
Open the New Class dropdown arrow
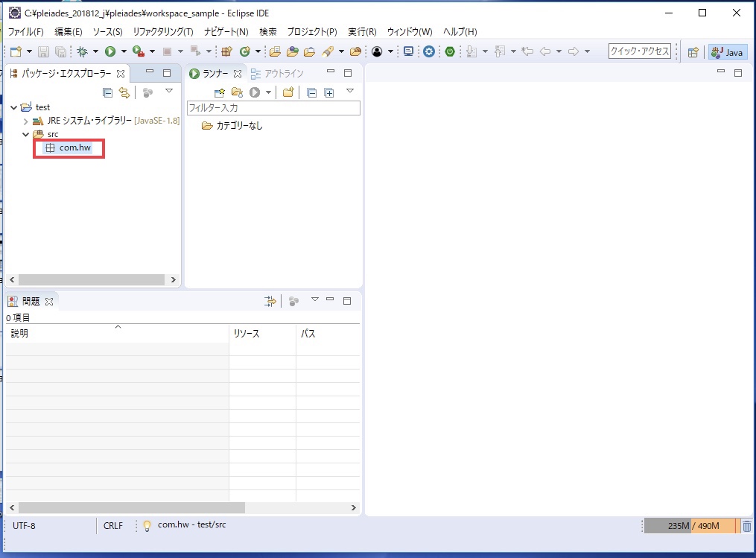click(x=258, y=51)
